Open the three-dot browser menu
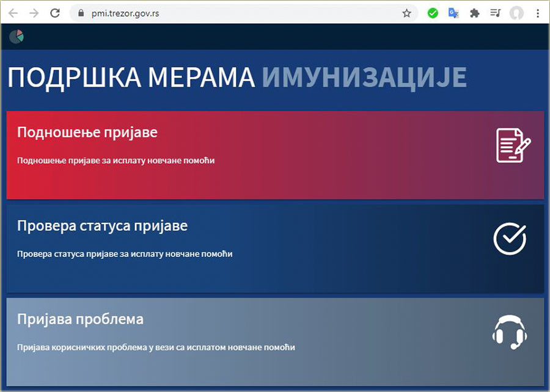This screenshot has width=550, height=392. [538, 12]
